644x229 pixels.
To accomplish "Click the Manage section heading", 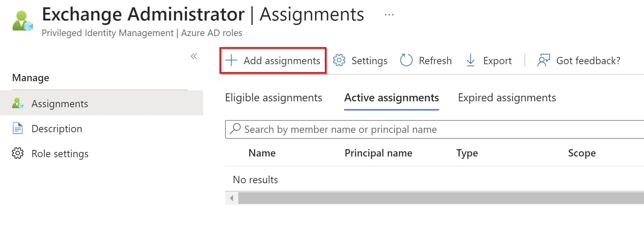I will click(31, 78).
